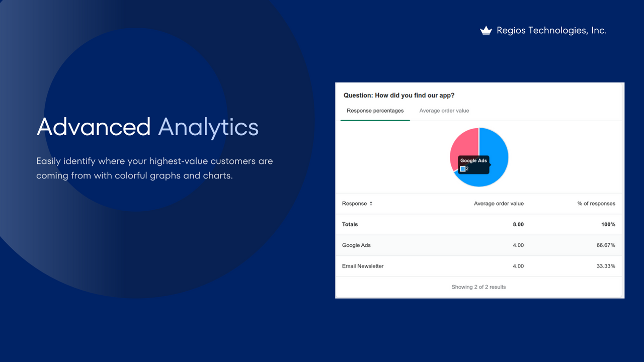Expand the Google Ads row
This screenshot has width=644, height=362.
click(x=356, y=245)
